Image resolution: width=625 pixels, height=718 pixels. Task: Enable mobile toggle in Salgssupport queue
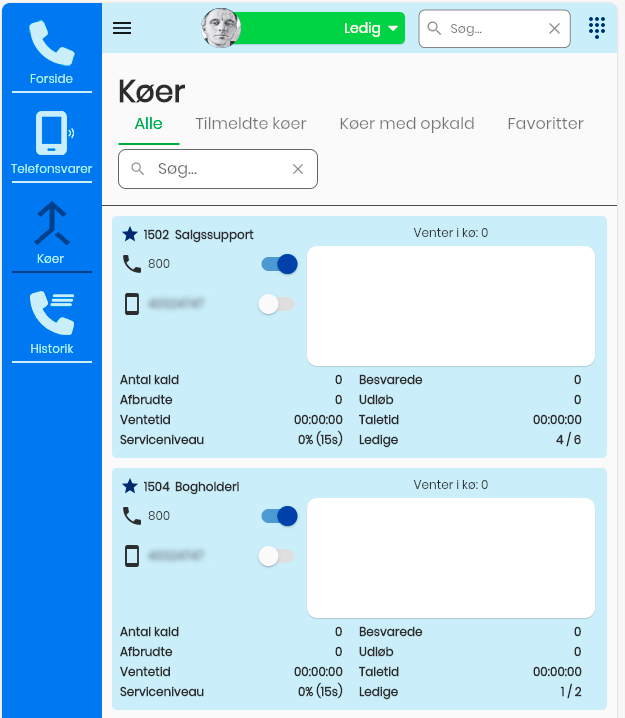tap(276, 304)
